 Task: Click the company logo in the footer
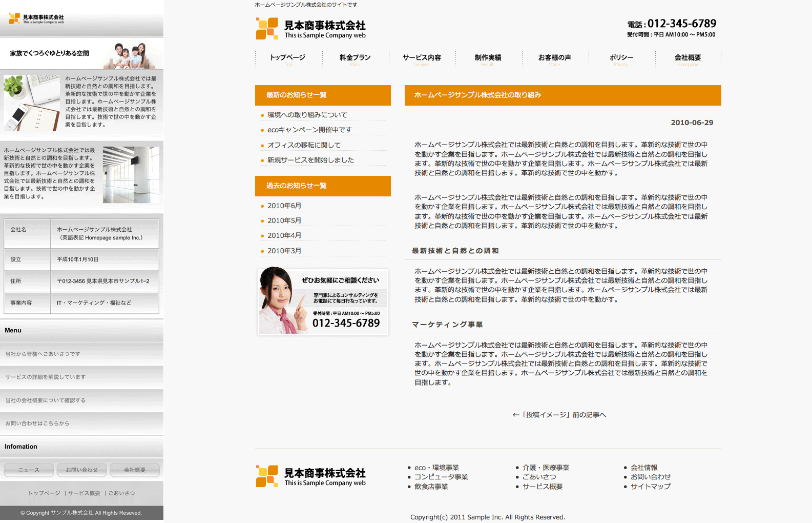[310, 476]
